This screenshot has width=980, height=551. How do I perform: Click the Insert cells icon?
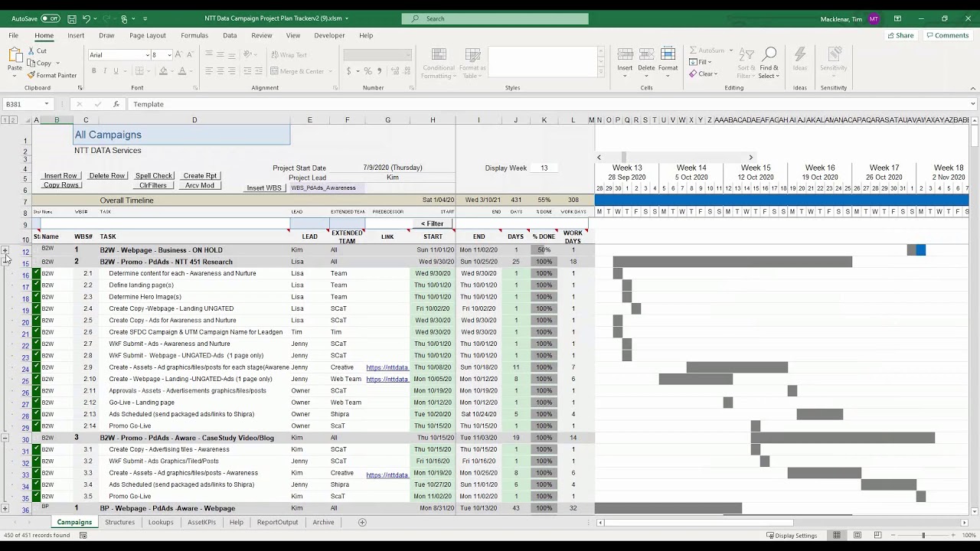pos(625,54)
